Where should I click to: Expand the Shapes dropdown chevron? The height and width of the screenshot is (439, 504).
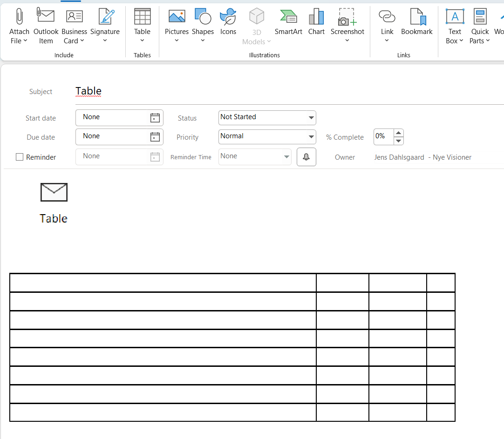203,41
